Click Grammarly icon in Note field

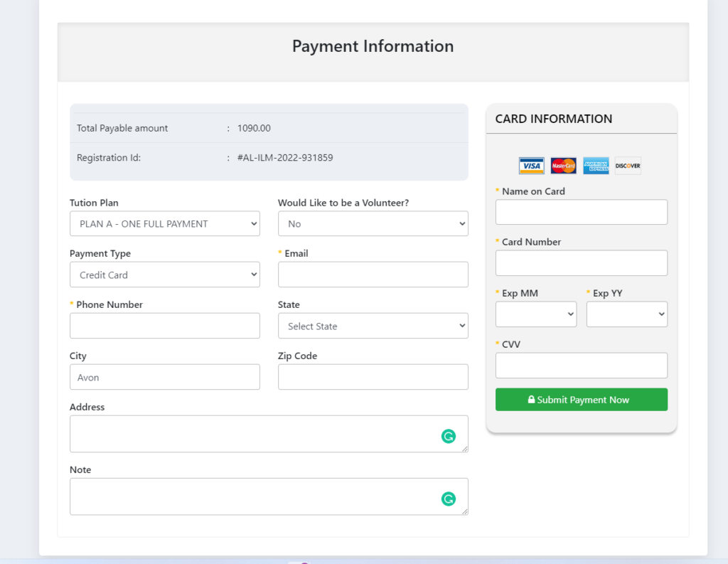(448, 499)
